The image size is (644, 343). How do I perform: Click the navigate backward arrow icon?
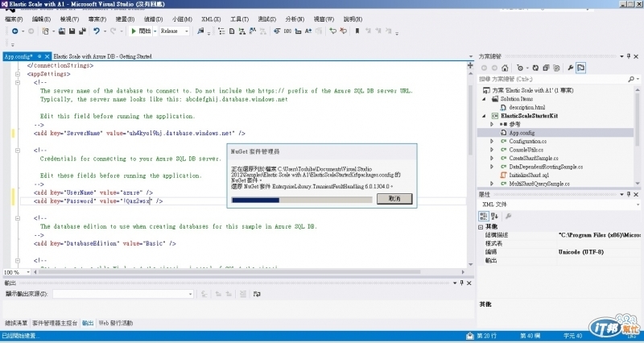tap(14, 31)
